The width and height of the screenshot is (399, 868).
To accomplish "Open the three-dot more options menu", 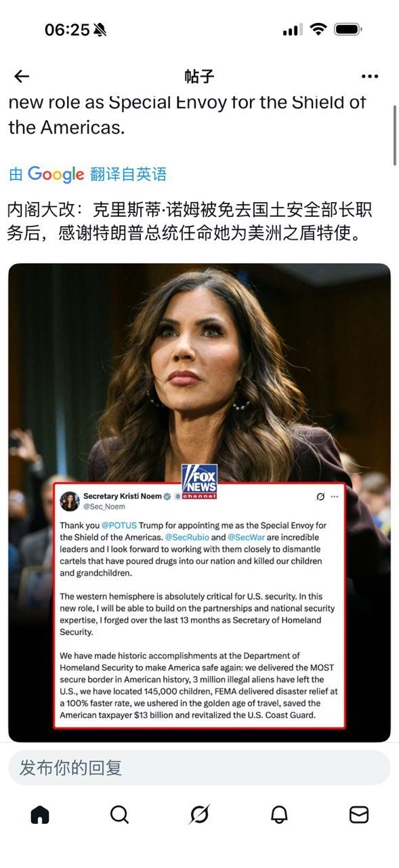I will coord(370,76).
